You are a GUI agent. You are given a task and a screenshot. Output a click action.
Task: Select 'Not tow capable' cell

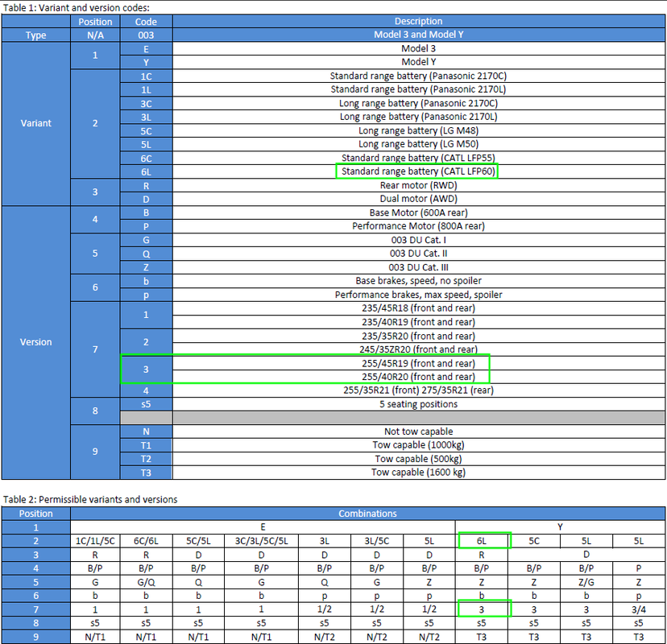(x=419, y=431)
